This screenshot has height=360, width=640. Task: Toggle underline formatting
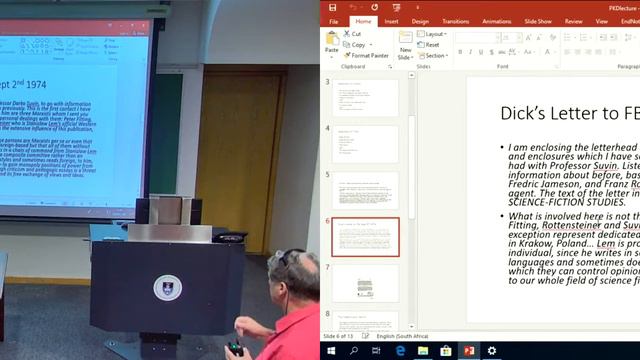pyautogui.click(x=481, y=52)
